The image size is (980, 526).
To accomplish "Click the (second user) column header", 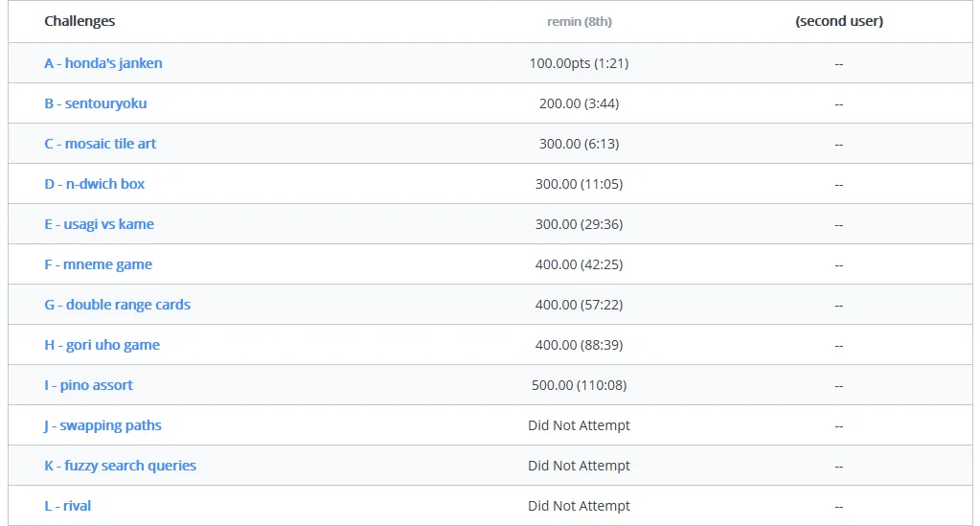I will pos(839,21).
